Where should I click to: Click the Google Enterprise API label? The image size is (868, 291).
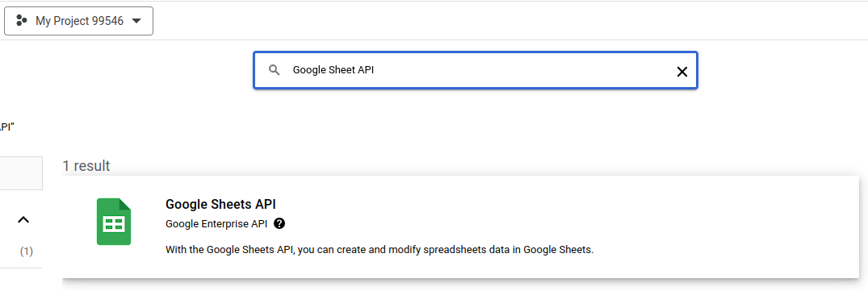pos(216,223)
